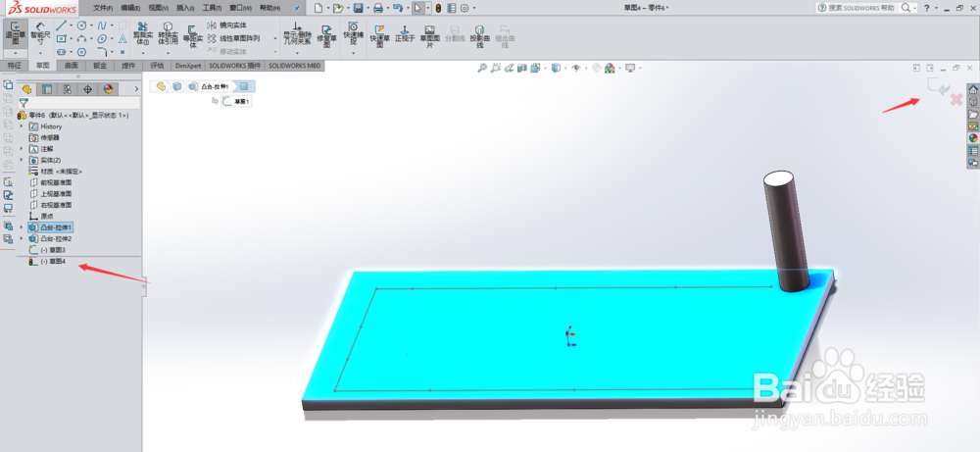Image resolution: width=980 pixels, height=452 pixels.
Task: Select the Polygon sketch tool
Action: (81, 52)
